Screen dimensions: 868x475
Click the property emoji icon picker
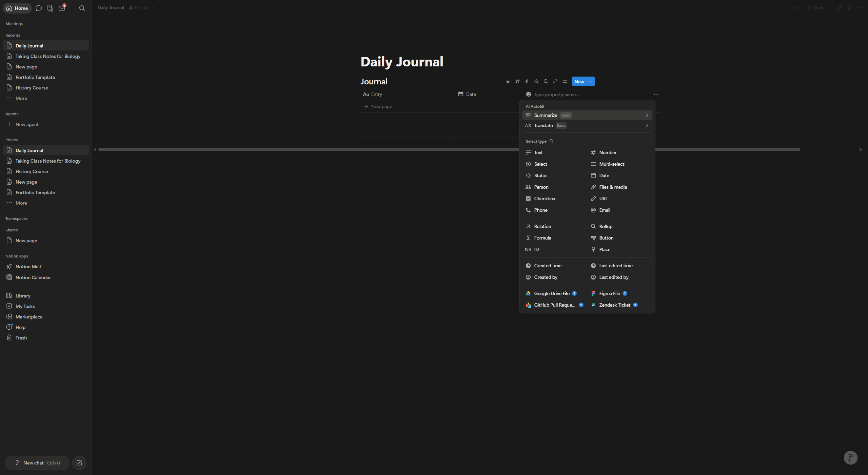(528, 94)
